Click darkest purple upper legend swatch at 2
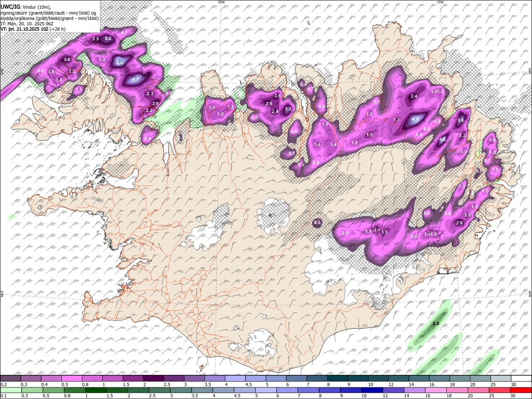 coord(153,378)
